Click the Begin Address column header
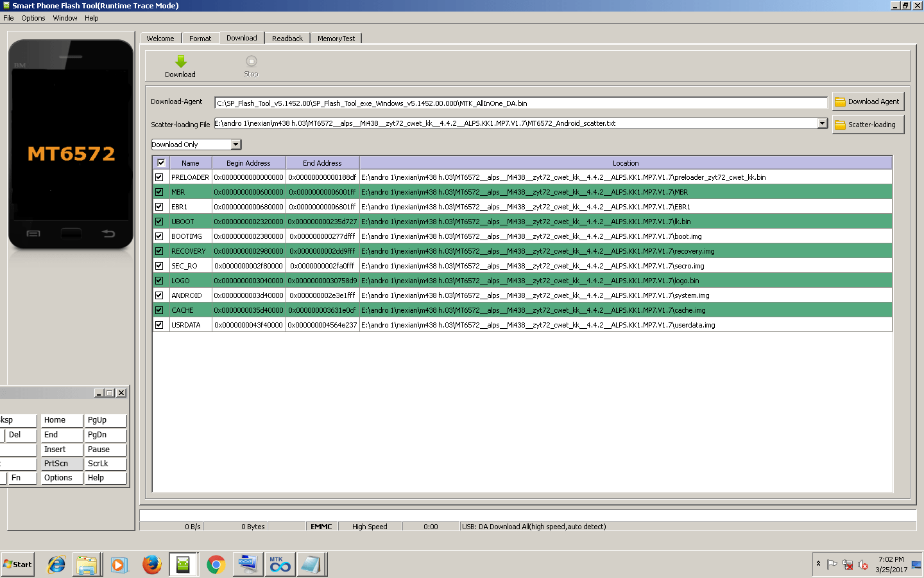This screenshot has width=924, height=578. [248, 163]
